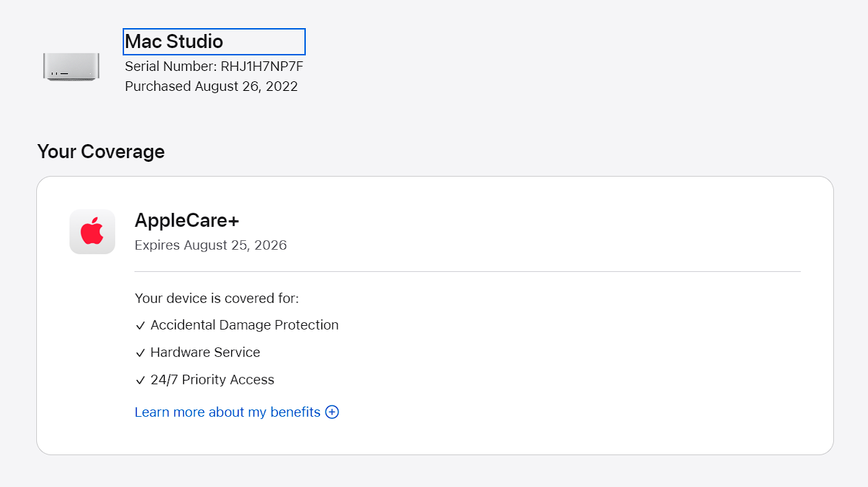Image resolution: width=868 pixels, height=487 pixels.
Task: Click the Mac Studio device thumbnail
Action: point(71,67)
